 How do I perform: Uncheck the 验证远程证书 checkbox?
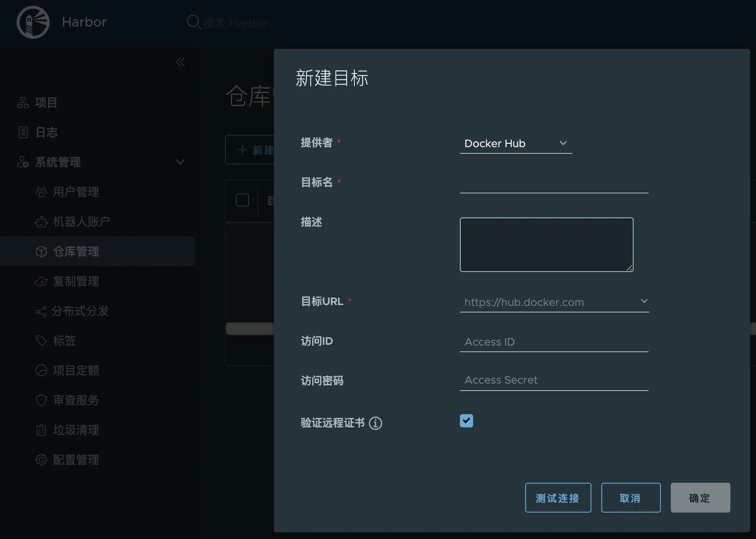click(467, 421)
